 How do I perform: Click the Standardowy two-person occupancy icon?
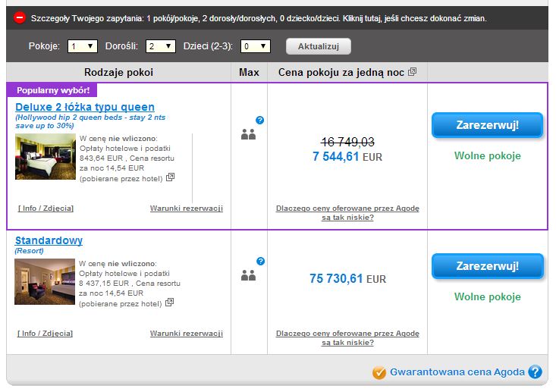click(248, 275)
